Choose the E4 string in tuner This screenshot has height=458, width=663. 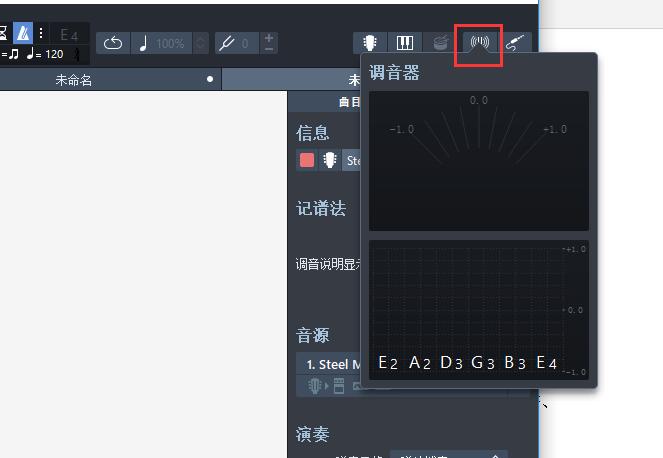coord(546,363)
